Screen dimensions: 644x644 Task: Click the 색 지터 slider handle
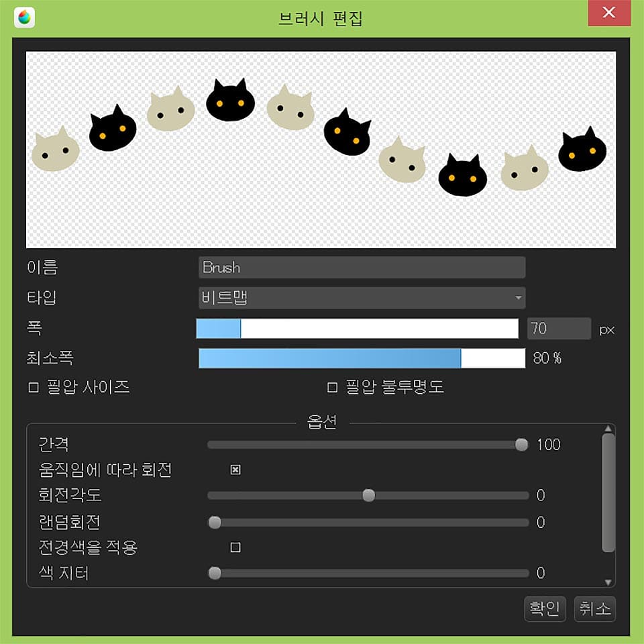point(215,572)
